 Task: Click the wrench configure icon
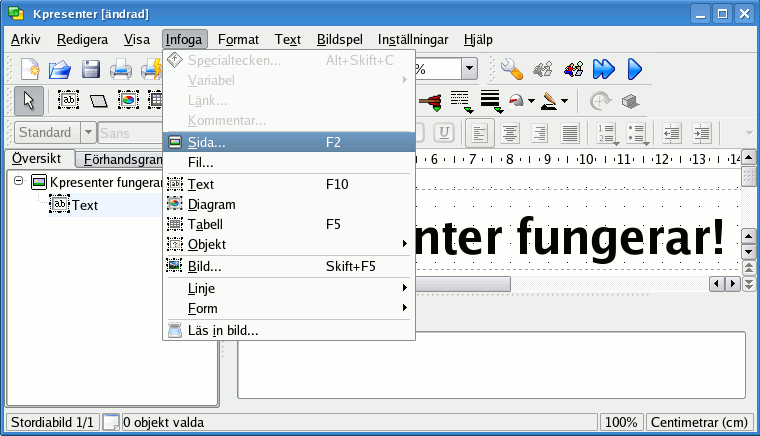click(x=512, y=69)
